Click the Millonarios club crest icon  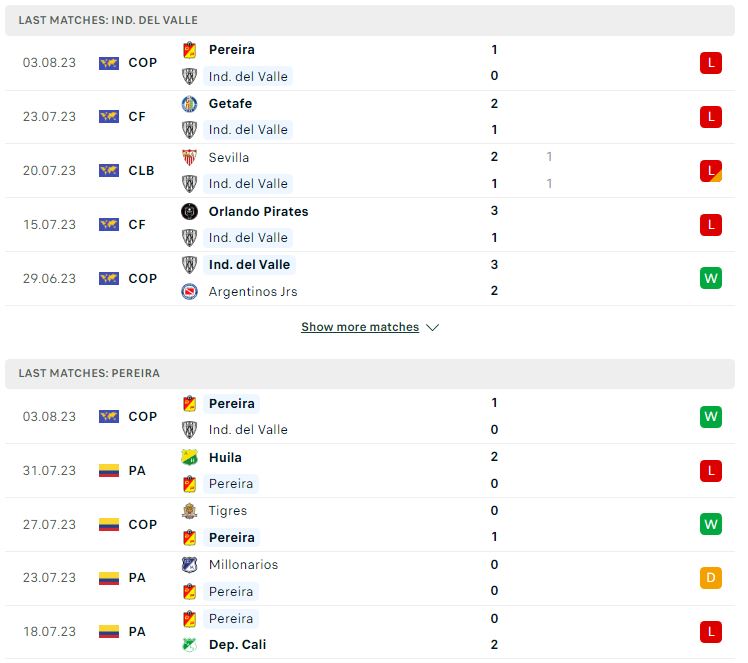click(189, 565)
